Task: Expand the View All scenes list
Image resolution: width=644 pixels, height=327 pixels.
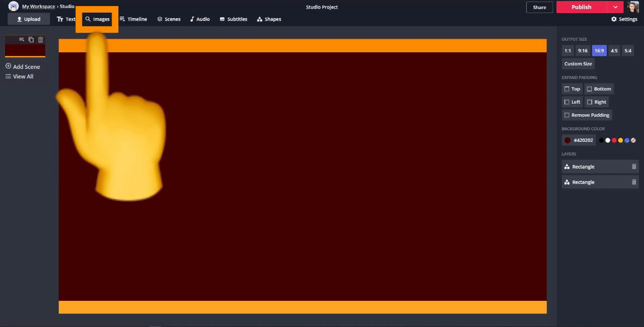Action: 20,76
